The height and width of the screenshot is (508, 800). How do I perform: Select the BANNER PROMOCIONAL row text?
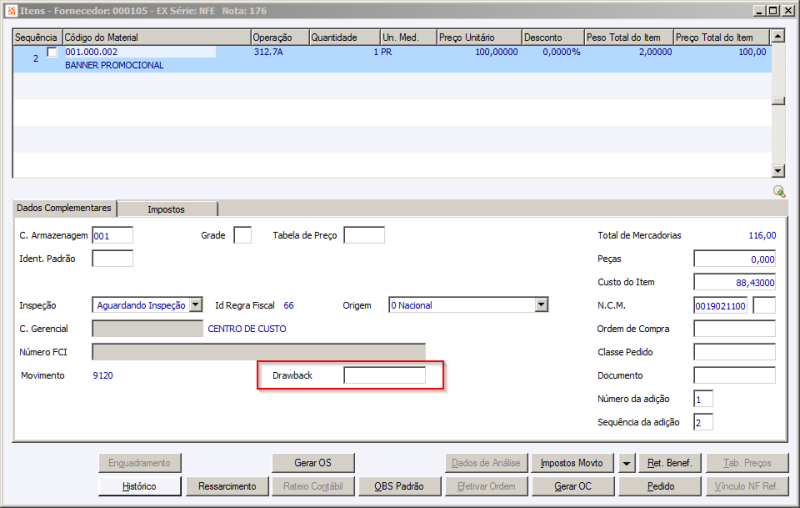pos(114,65)
